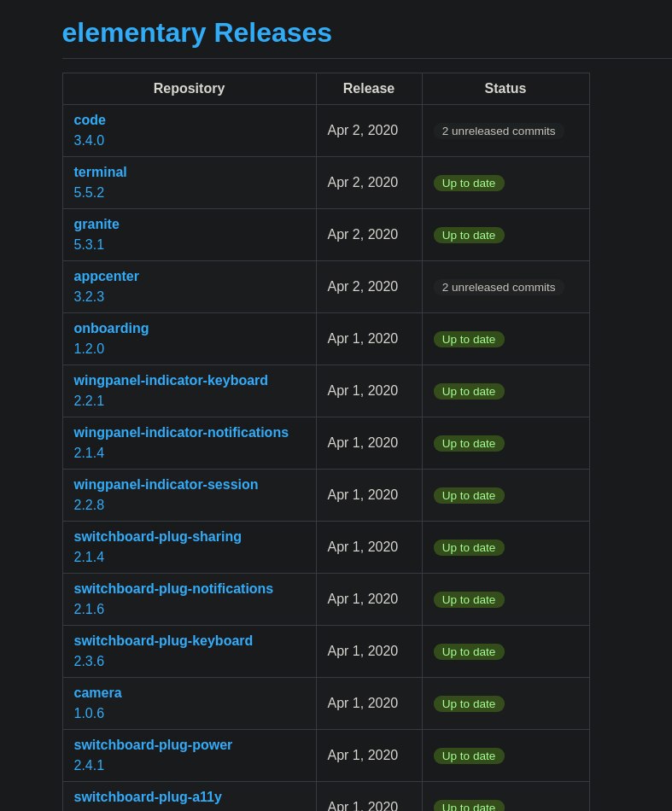This screenshot has height=811, width=672.
Task: Open camera version 1.0.6 release
Action: pyautogui.click(x=89, y=713)
